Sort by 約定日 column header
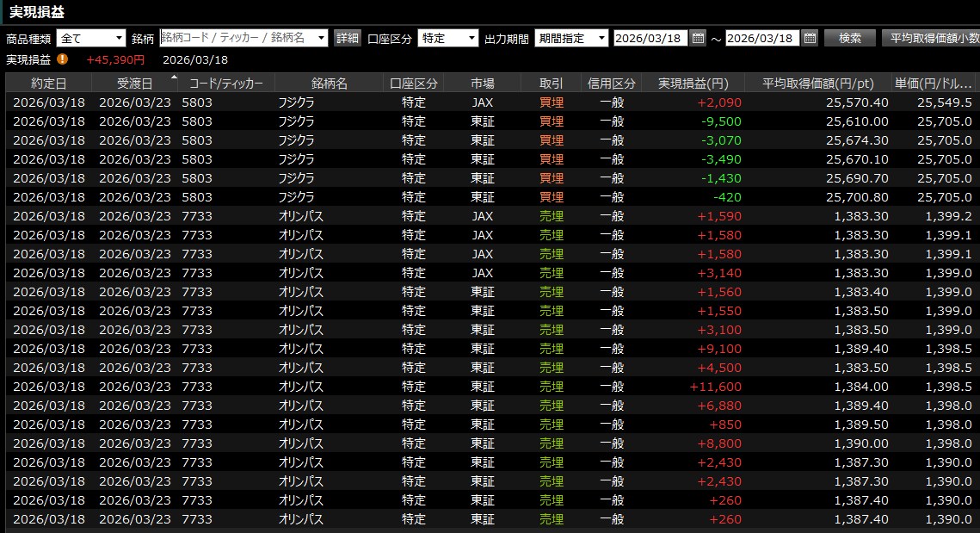This screenshot has height=533, width=980. [48, 84]
